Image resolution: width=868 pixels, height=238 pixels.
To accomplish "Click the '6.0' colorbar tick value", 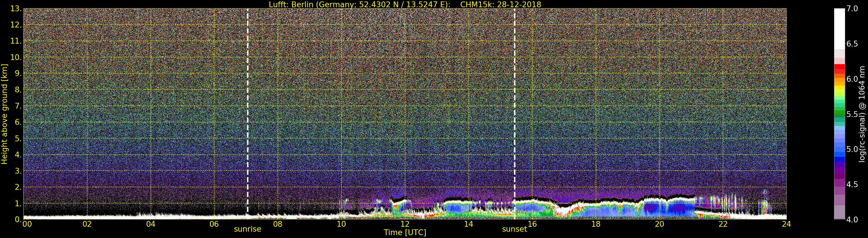I will tap(852, 79).
